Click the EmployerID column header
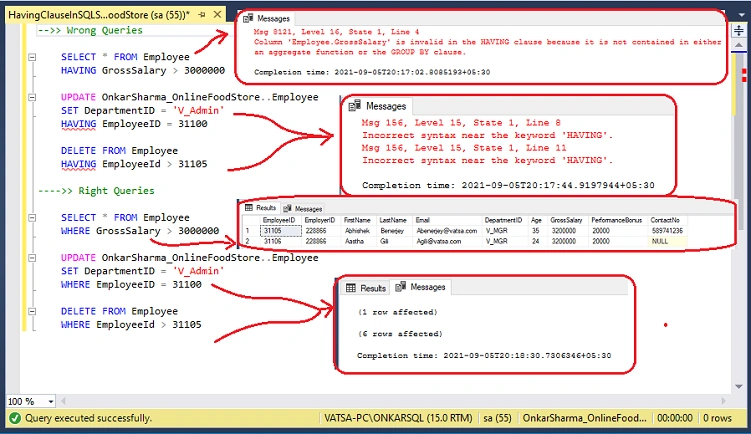This screenshot has width=751, height=434. 320,220
